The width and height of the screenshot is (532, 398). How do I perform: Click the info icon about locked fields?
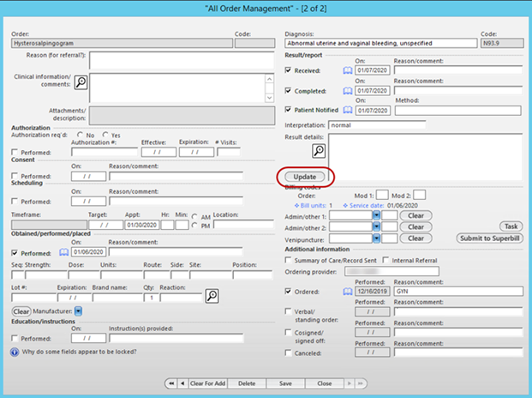(x=15, y=352)
